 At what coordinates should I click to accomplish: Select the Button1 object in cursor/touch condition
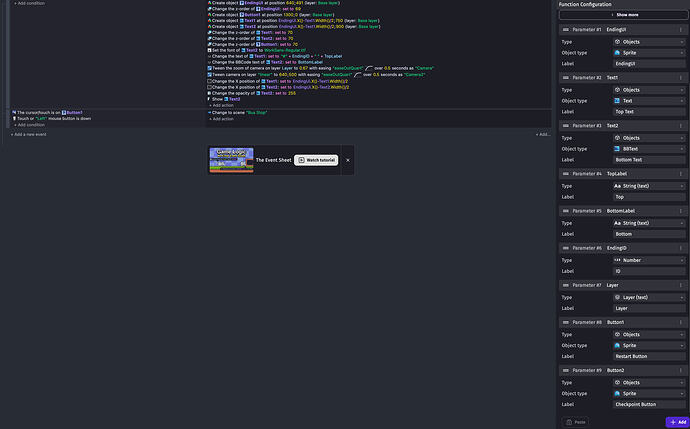click(72, 113)
